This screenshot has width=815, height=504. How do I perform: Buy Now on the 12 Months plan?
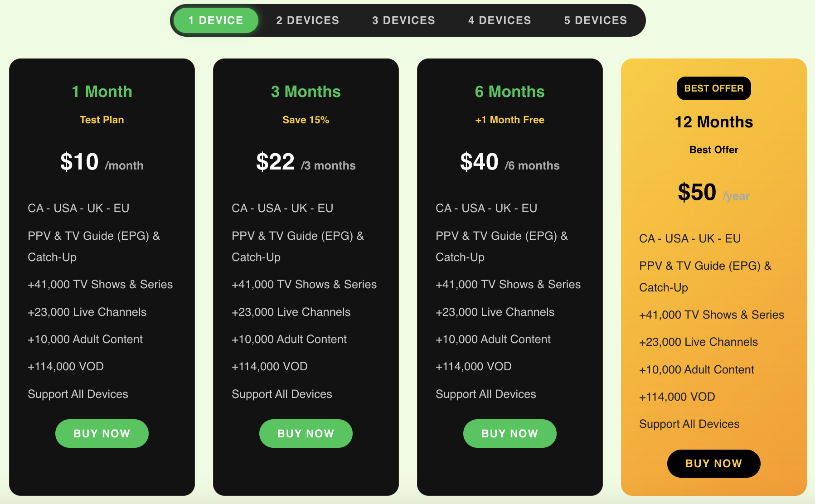pos(713,463)
